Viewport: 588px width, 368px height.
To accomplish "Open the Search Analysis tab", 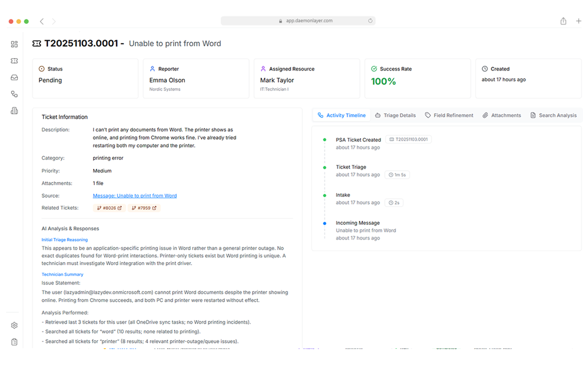I will [x=553, y=115].
